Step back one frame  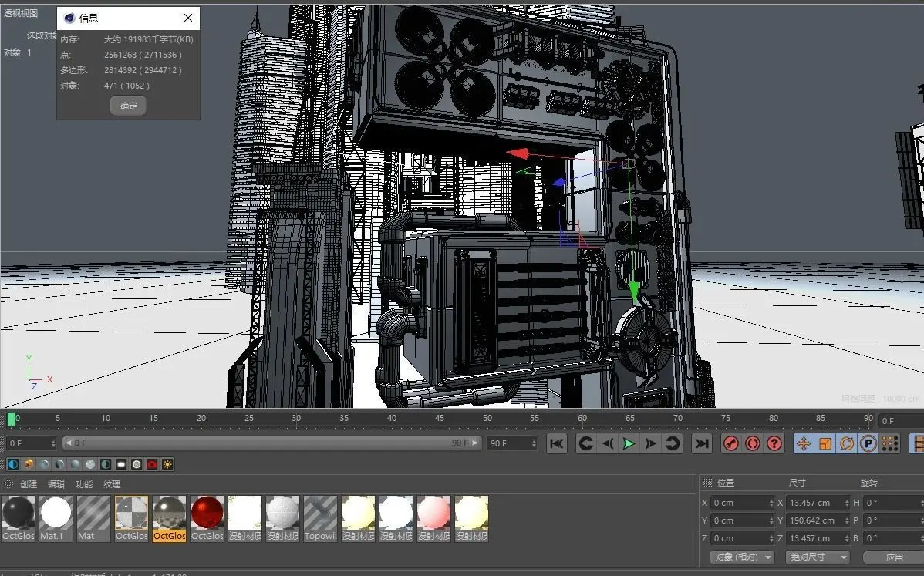pyautogui.click(x=608, y=443)
